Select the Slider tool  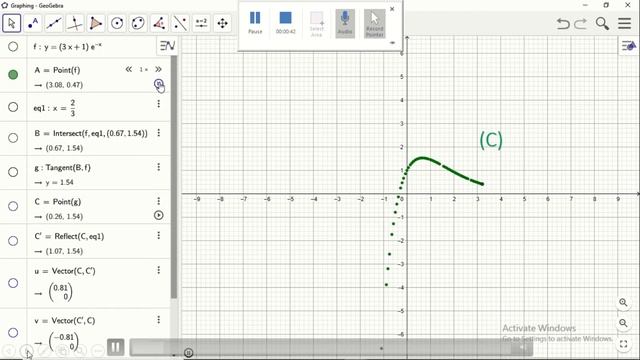(x=201, y=23)
